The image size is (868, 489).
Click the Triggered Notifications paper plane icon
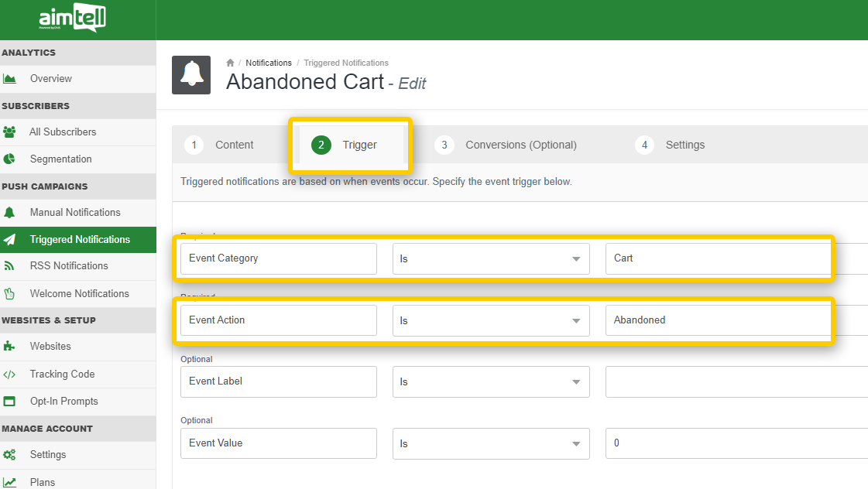9,240
